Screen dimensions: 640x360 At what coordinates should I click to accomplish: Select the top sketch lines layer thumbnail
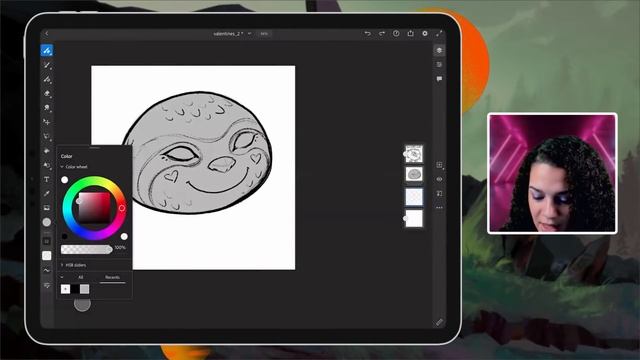click(x=414, y=154)
